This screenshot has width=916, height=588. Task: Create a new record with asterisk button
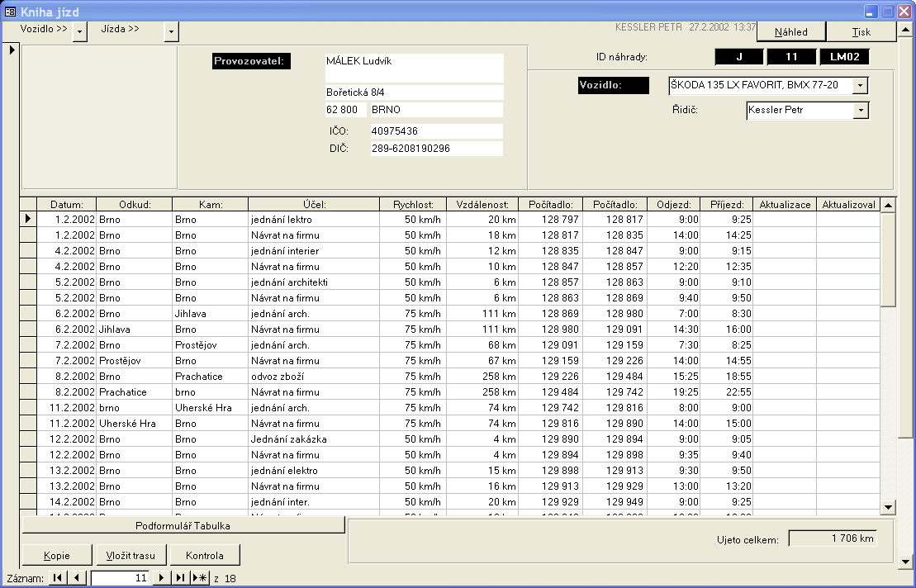point(200,578)
